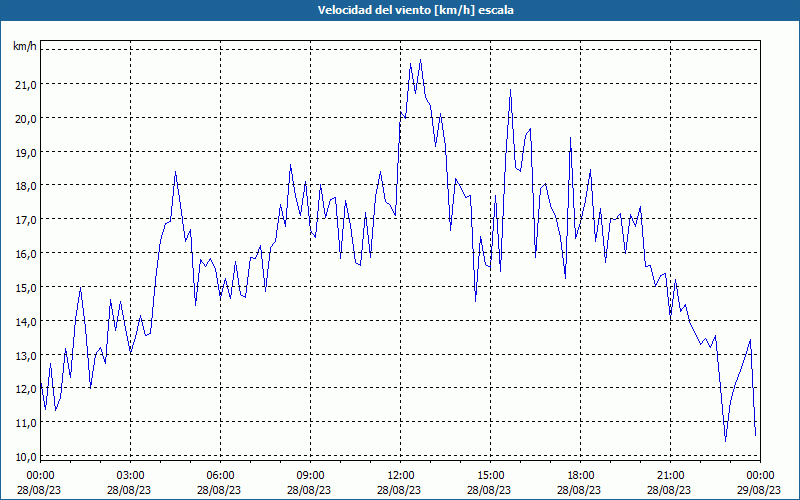Click the 11,0 value on the y-axis
Image resolution: width=800 pixels, height=500 pixels.
[26, 422]
